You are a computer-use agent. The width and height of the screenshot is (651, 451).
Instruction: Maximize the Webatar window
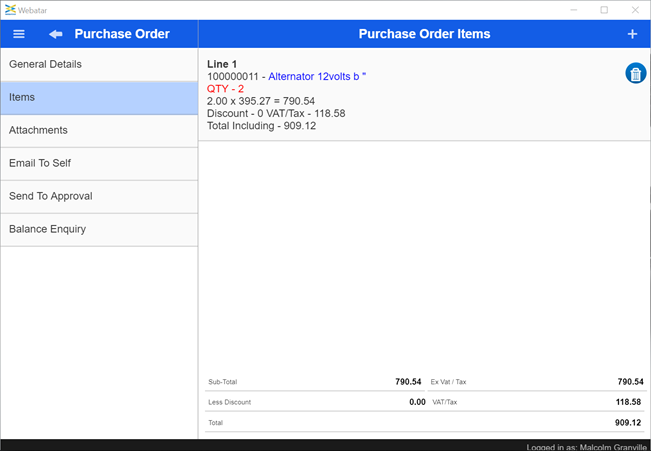[604, 10]
